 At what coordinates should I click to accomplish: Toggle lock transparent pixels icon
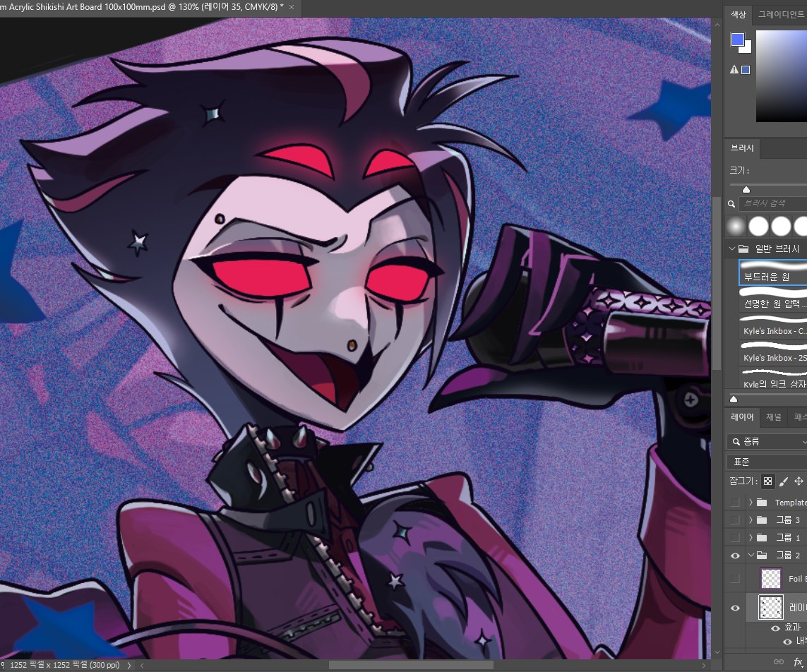(767, 481)
